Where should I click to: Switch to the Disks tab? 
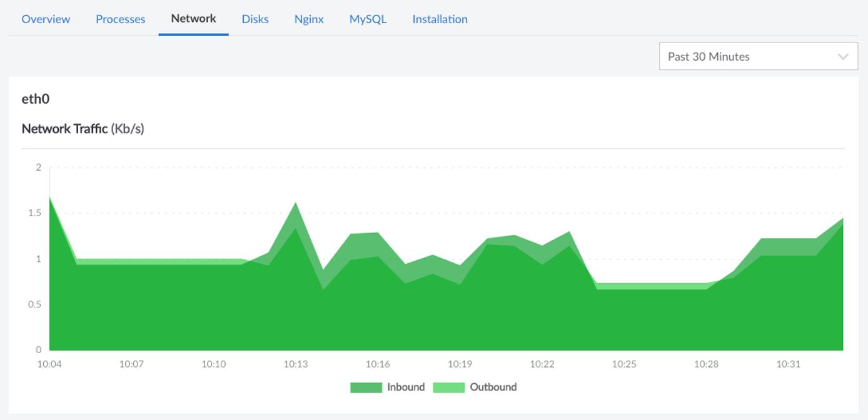254,19
